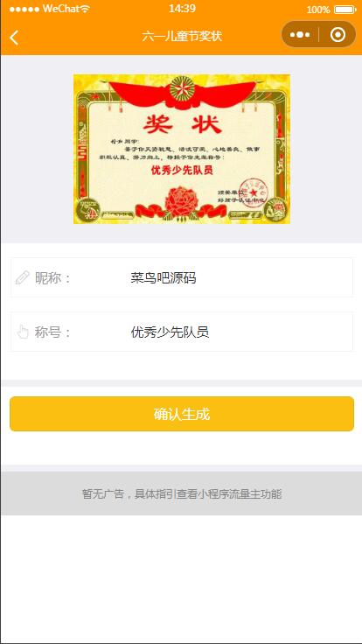Close mini program via circle target icon
The height and width of the screenshot is (644, 362).
click(x=338, y=35)
